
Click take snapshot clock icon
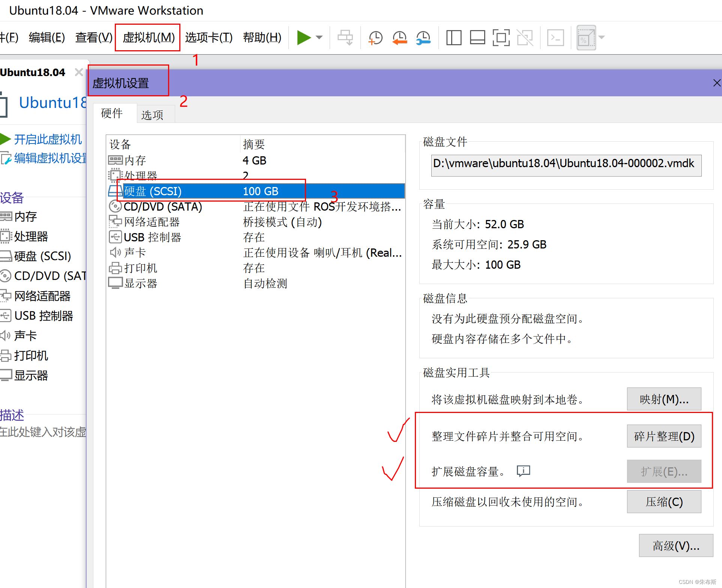(375, 37)
